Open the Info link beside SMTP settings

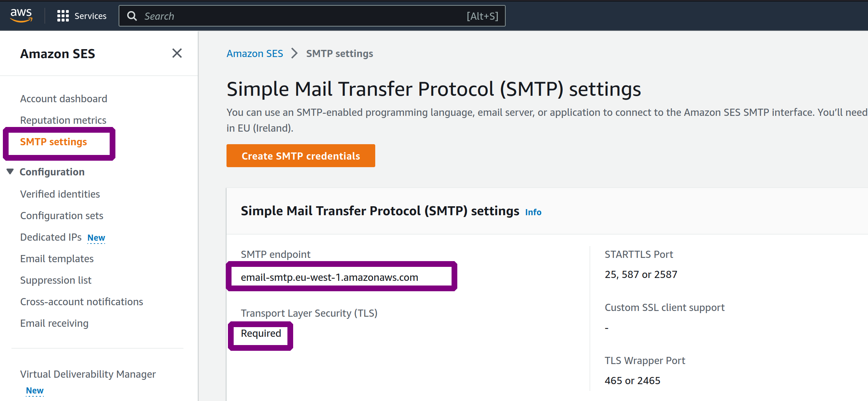533,212
